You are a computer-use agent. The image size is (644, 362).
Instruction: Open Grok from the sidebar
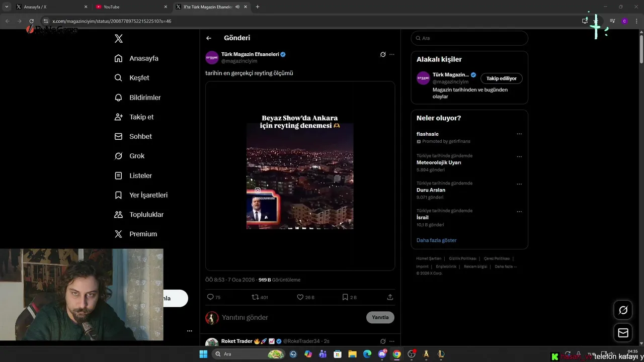(129, 156)
